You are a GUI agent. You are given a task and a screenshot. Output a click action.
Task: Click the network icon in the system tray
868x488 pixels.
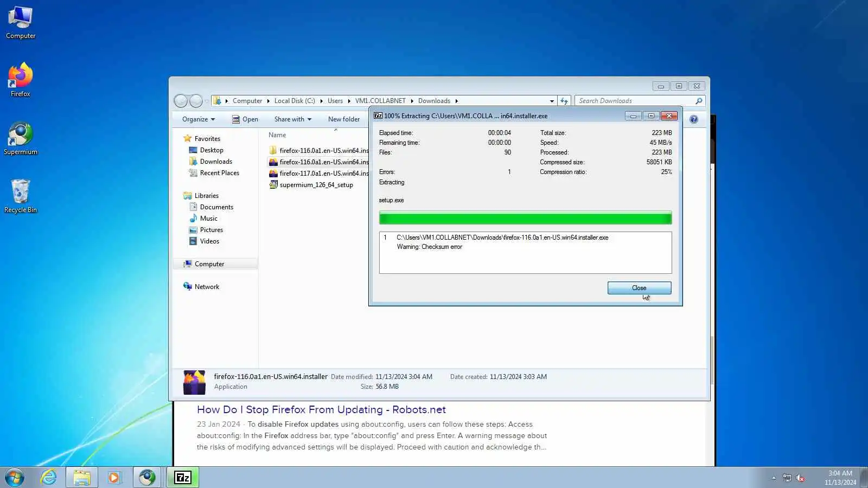[787, 478]
